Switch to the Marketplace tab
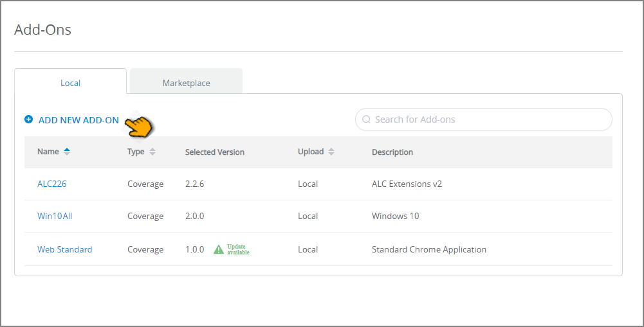This screenshot has width=644, height=327. pos(186,83)
